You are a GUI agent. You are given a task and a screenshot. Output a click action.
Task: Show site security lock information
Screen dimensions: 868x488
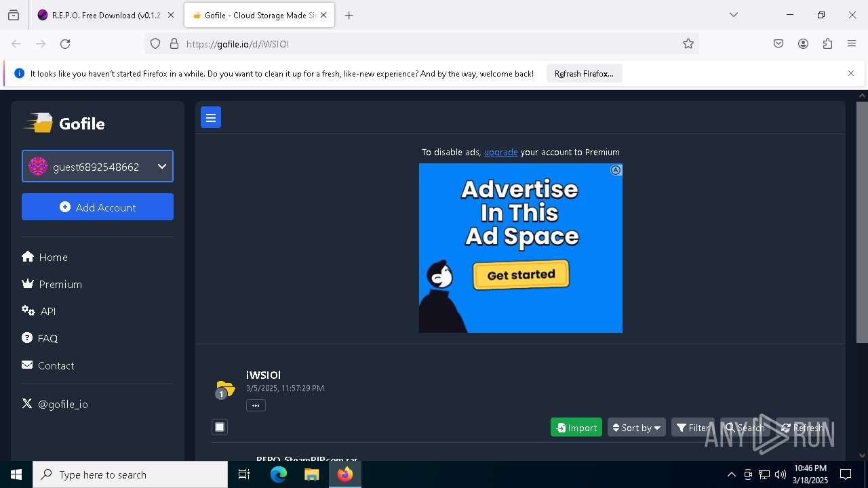click(x=174, y=44)
